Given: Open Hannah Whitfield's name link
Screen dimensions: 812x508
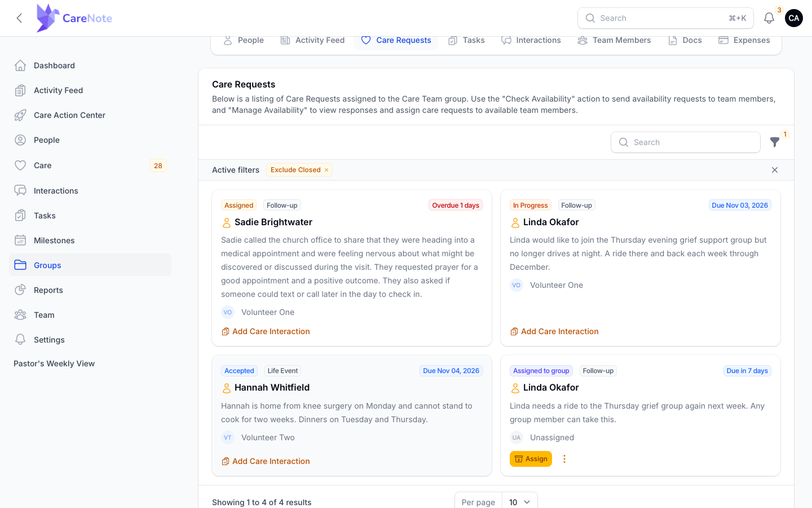Looking at the screenshot, I should tap(272, 388).
